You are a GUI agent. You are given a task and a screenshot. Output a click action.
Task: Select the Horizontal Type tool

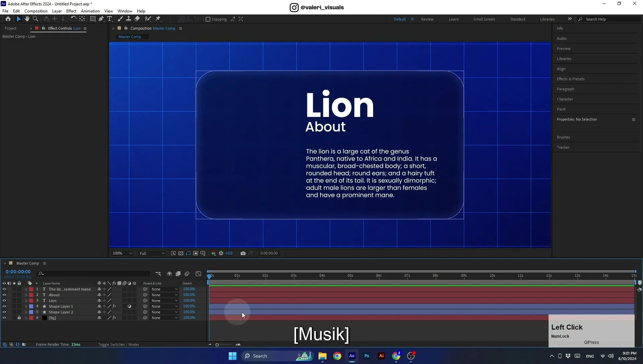point(110,19)
